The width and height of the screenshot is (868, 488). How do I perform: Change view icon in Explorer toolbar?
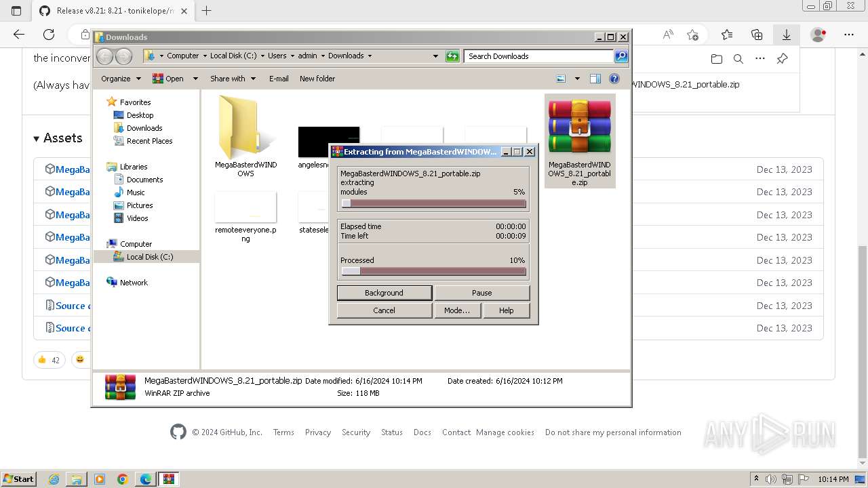pyautogui.click(x=561, y=79)
